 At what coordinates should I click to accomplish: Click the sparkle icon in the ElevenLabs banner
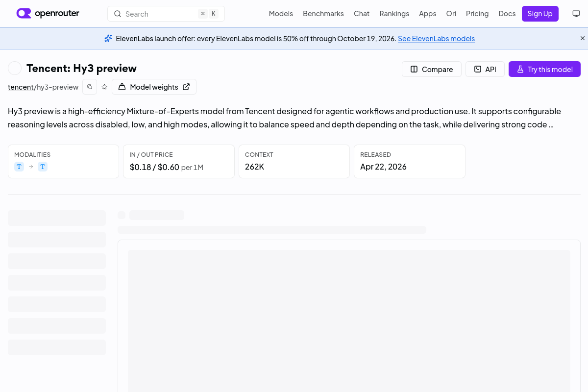point(108,38)
